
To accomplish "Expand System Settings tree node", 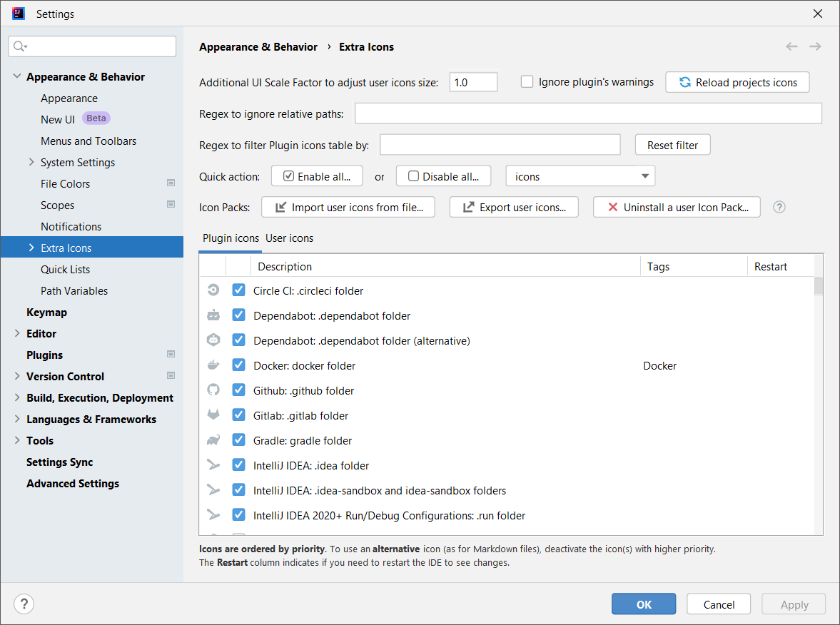I will pos(31,162).
